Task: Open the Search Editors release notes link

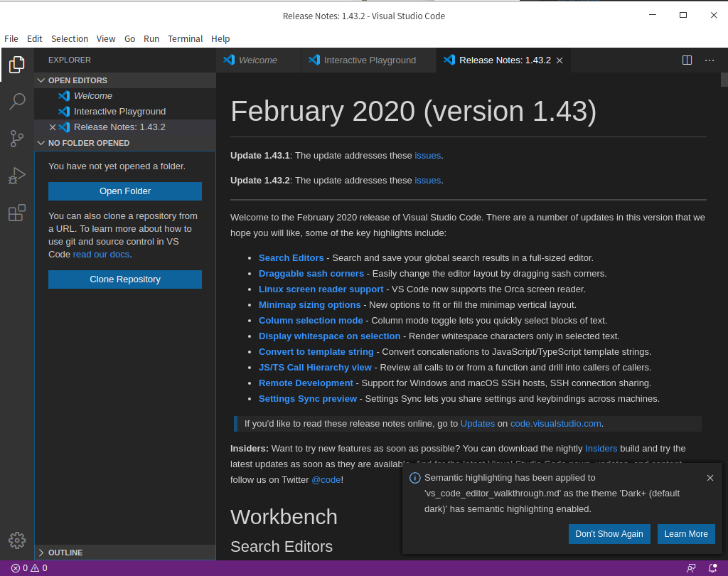Action: 291,257
